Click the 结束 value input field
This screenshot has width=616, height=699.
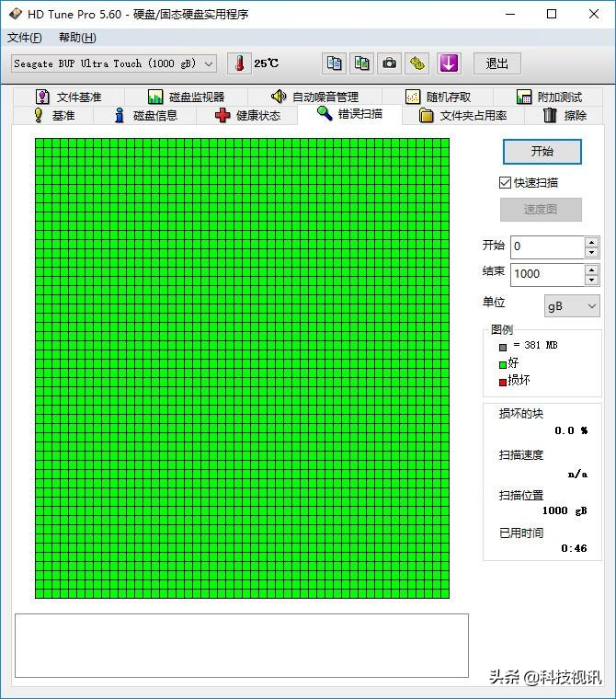[547, 274]
